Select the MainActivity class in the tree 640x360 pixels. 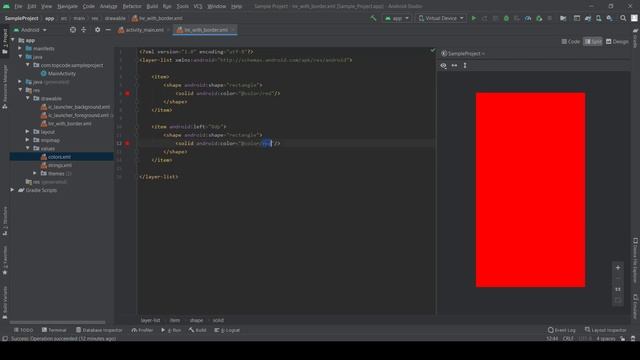coord(62,73)
